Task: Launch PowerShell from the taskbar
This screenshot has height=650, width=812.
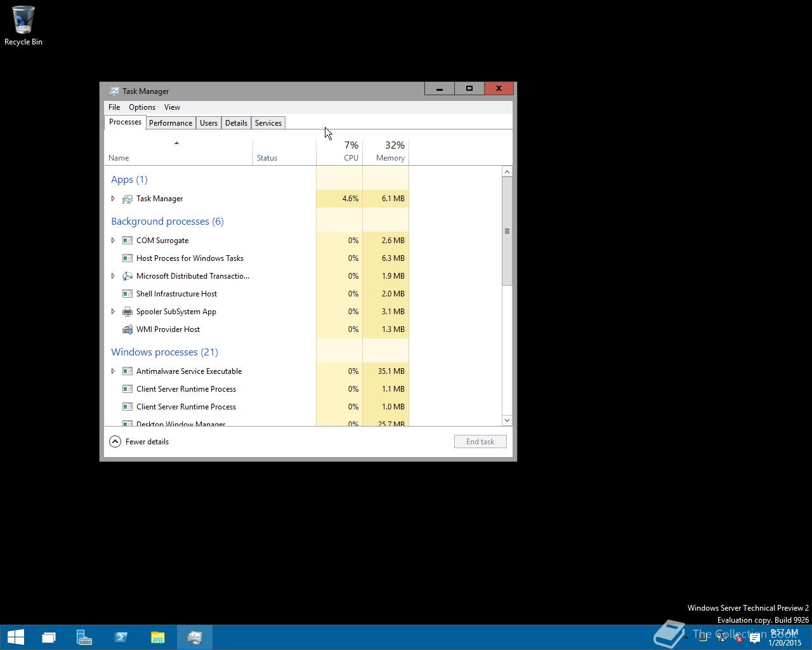Action: pyautogui.click(x=121, y=637)
